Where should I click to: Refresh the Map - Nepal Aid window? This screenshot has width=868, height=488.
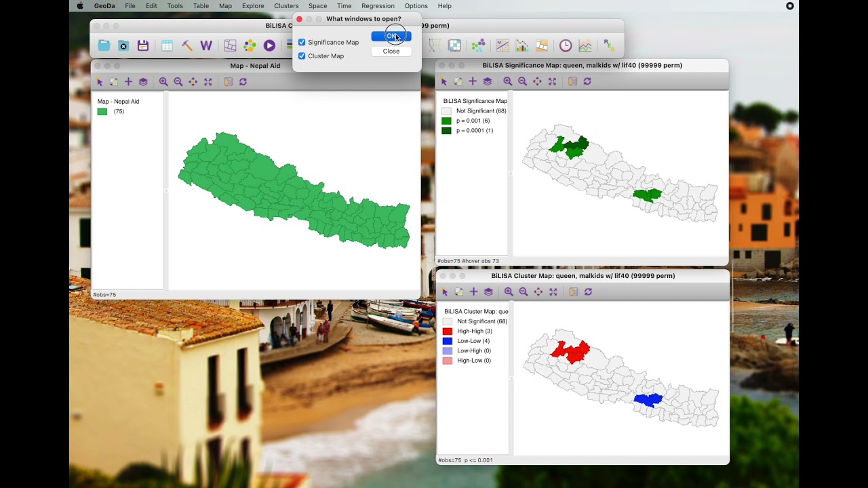tap(243, 82)
